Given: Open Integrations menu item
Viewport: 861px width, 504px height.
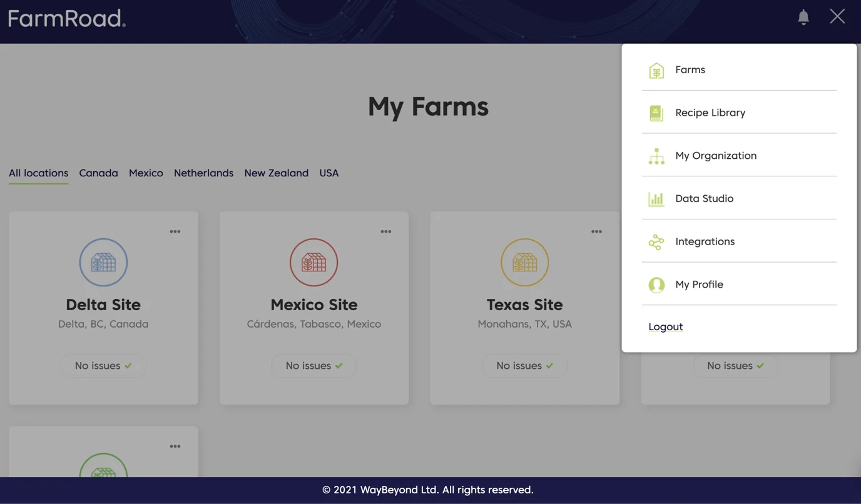Looking at the screenshot, I should tap(739, 241).
